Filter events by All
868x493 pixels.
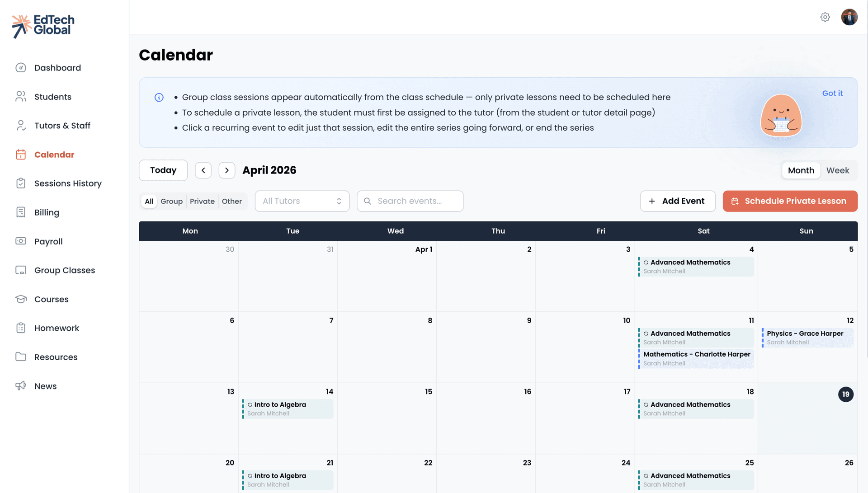pyautogui.click(x=149, y=201)
